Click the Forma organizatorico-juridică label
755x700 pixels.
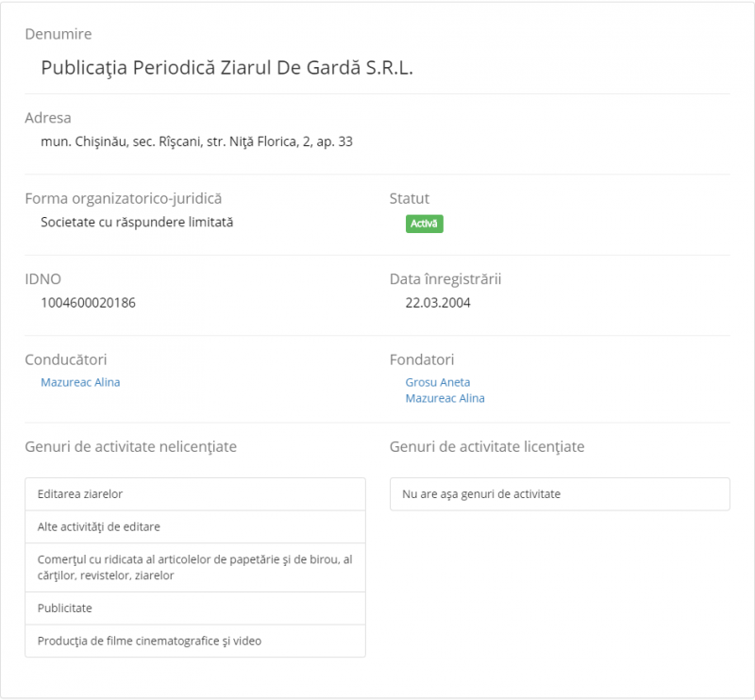124,199
